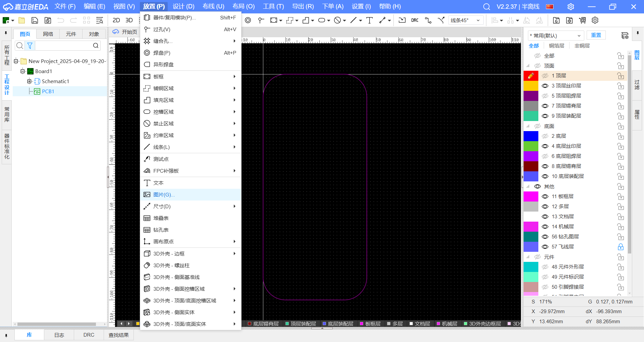644x342 pixels.
Task: Toggle lock icon for 11 板框层
Action: coord(621,196)
